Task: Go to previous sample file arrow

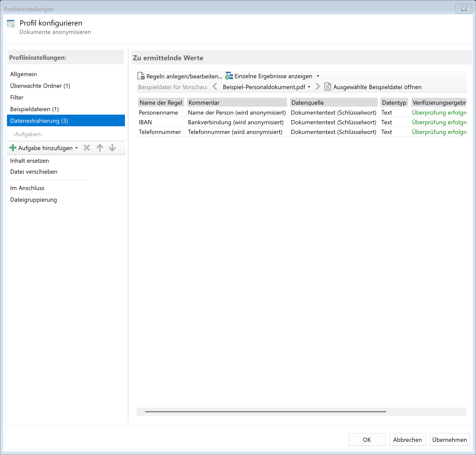Action: pyautogui.click(x=215, y=87)
